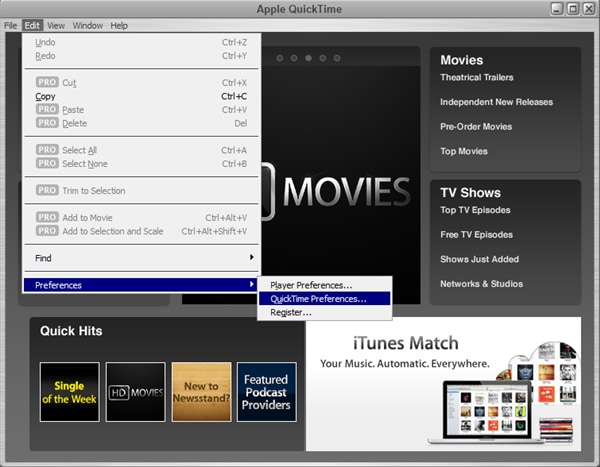Open the Help menu
Screen dimensions: 600x467
[119, 26]
